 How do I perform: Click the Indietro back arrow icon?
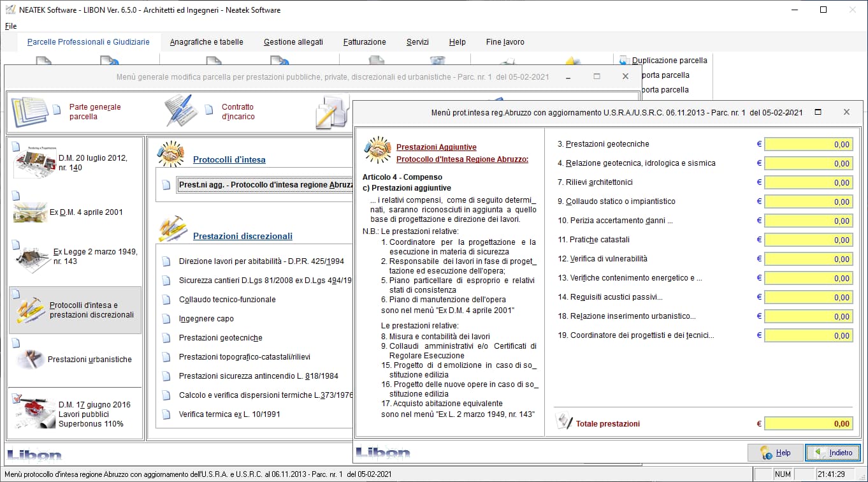817,453
